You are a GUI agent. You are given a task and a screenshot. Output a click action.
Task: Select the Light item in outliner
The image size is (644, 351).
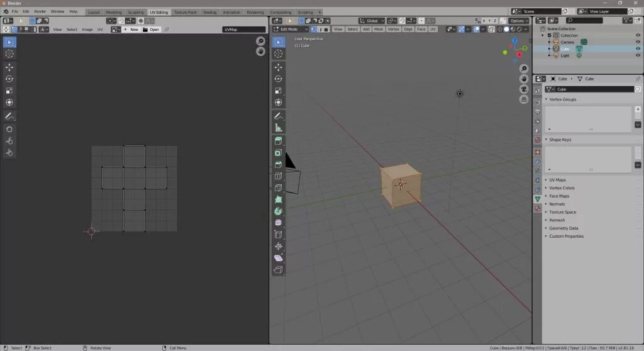pos(565,55)
